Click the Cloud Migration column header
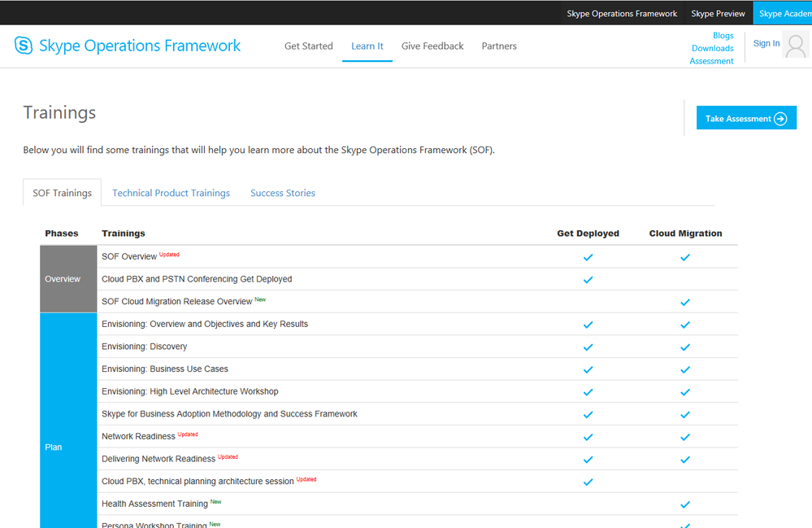 [x=686, y=233]
